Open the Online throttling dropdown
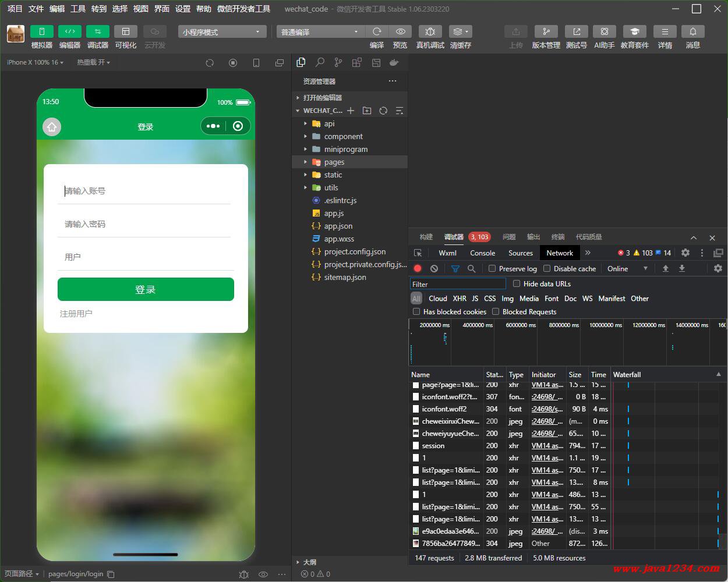728x582 pixels. pos(627,268)
